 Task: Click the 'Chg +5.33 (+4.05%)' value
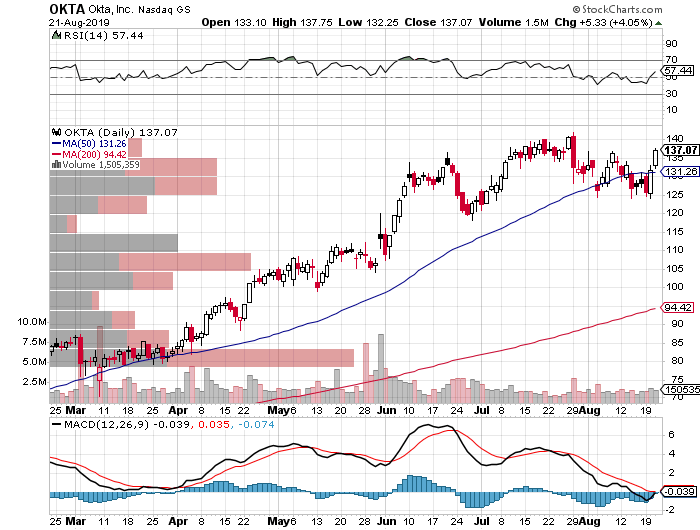(x=604, y=22)
